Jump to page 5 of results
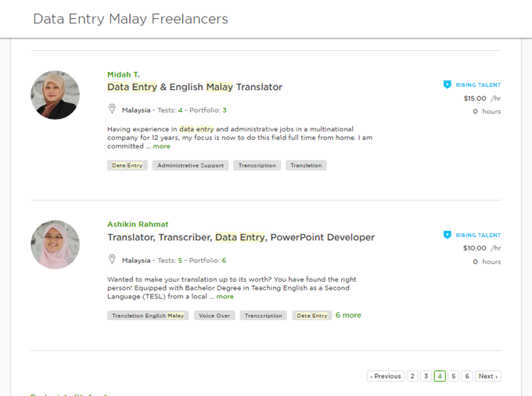This screenshot has width=532, height=396. [x=453, y=376]
